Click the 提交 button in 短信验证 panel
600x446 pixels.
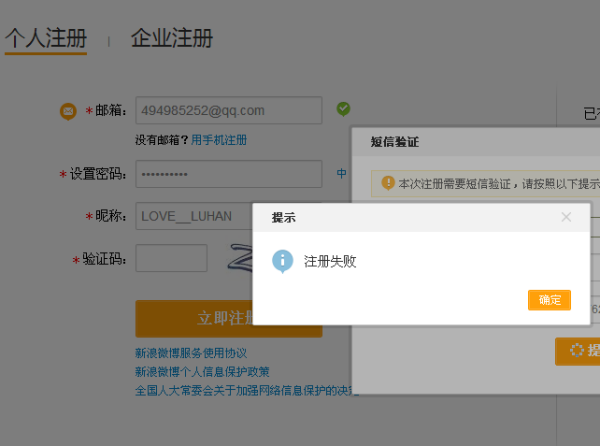(578, 351)
